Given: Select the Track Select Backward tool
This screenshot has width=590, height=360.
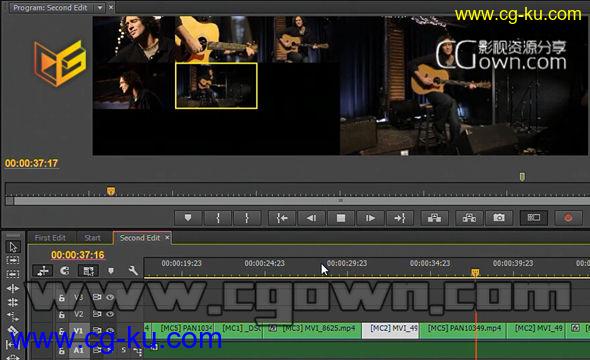Looking at the screenshot, I should click(13, 274).
